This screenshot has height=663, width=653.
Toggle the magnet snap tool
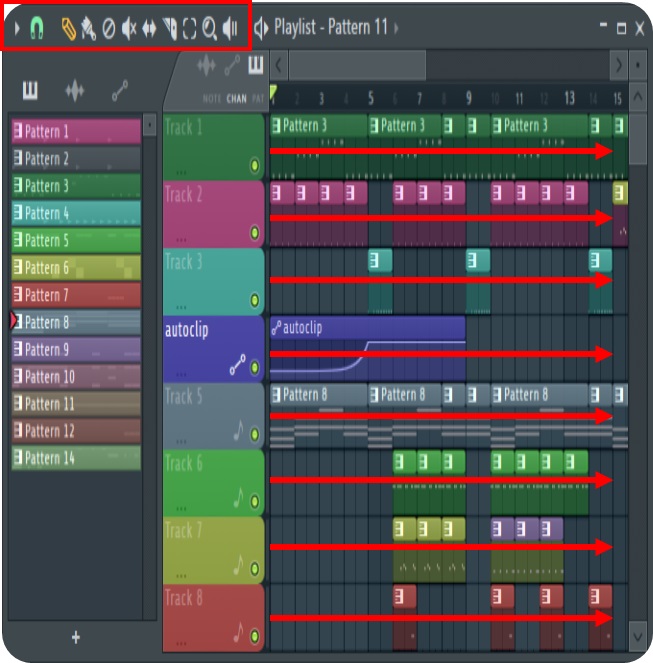point(37,28)
